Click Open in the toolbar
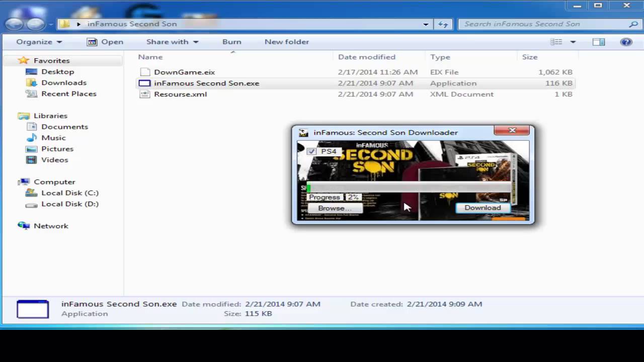This screenshot has height=362, width=644. 105,42
